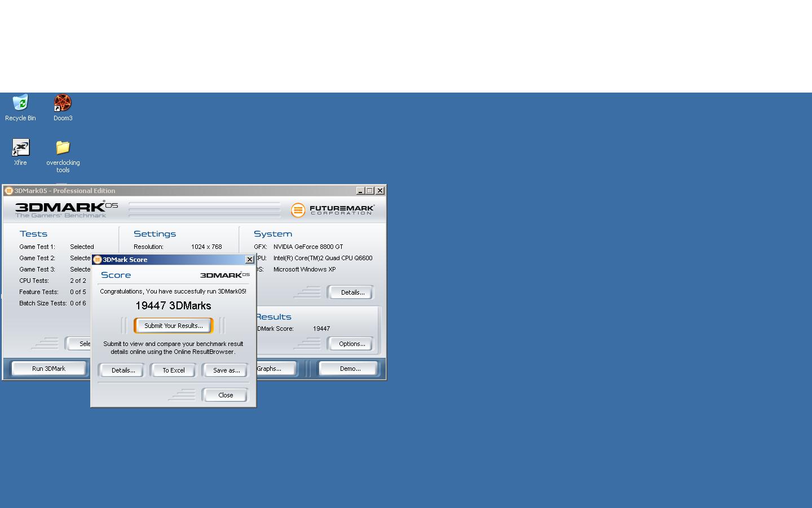Image resolution: width=812 pixels, height=508 pixels.
Task: Click Submit Your Results button
Action: (x=174, y=326)
